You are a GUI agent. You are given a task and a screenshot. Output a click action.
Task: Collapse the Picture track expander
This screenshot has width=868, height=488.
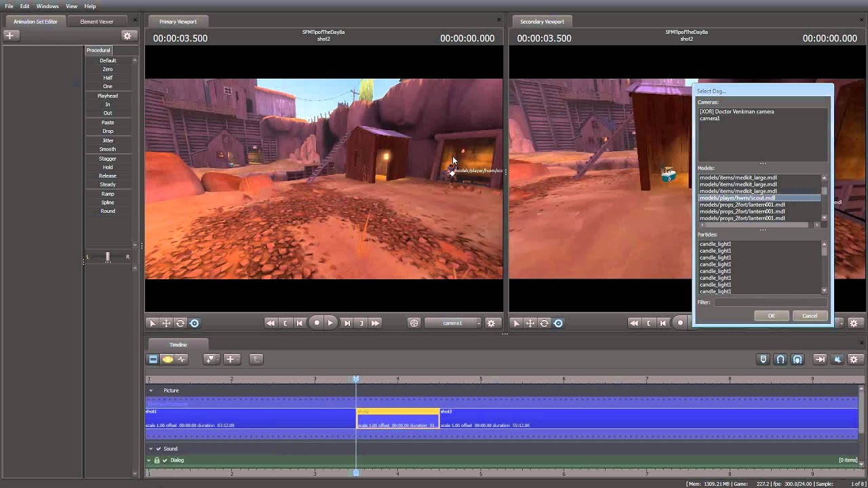coord(151,390)
